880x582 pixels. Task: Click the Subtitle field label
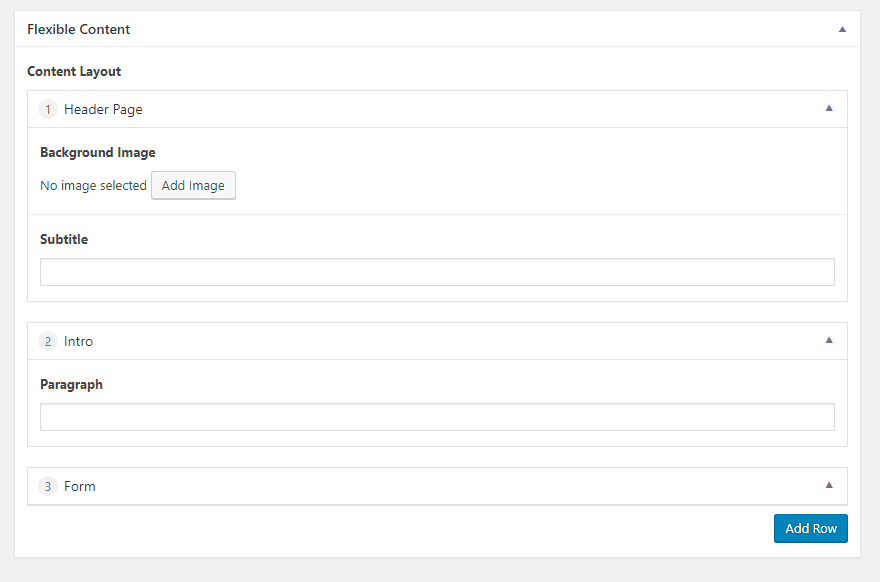coord(64,240)
